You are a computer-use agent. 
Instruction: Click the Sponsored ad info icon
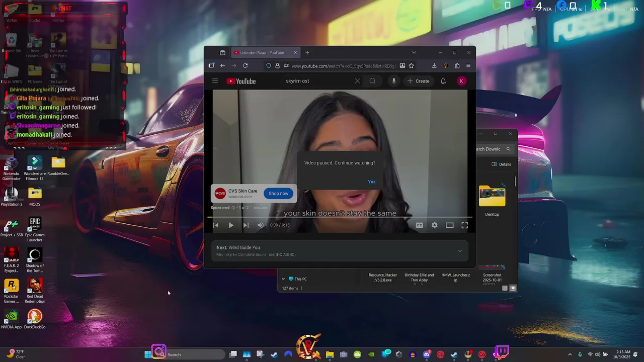point(233,208)
